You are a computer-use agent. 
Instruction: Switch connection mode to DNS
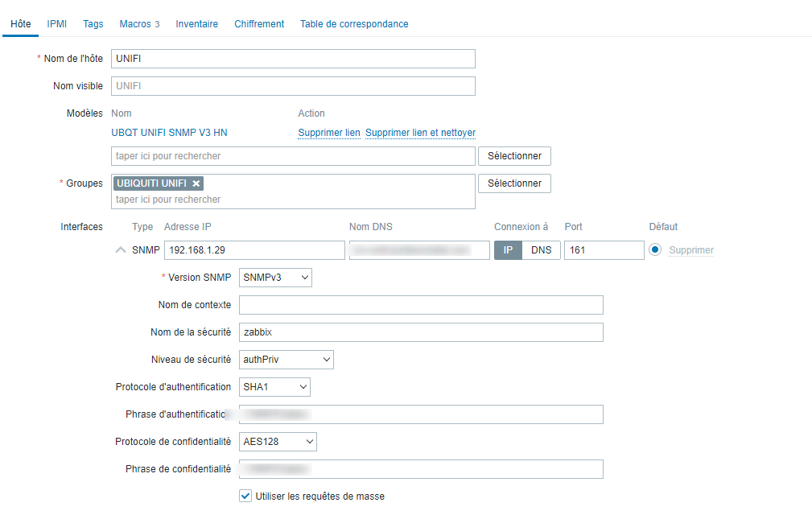click(x=541, y=250)
